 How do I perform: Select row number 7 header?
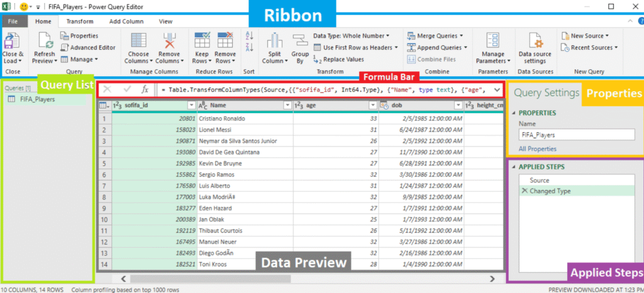click(105, 186)
